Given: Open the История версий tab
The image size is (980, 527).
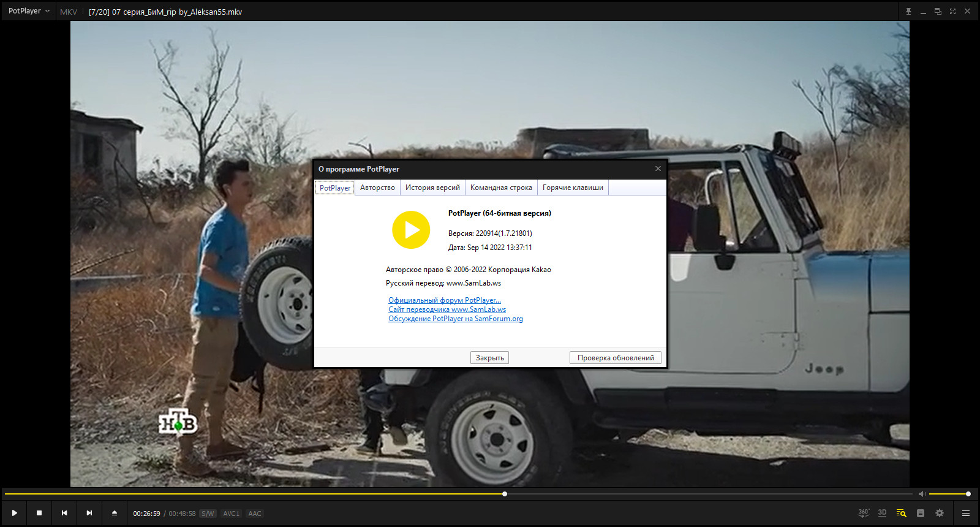Looking at the screenshot, I should [432, 188].
